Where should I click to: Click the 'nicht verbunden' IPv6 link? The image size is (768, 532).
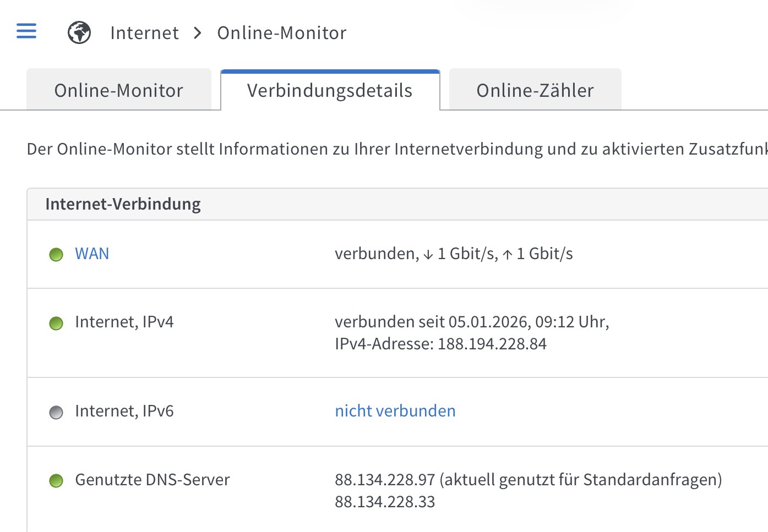tap(395, 411)
